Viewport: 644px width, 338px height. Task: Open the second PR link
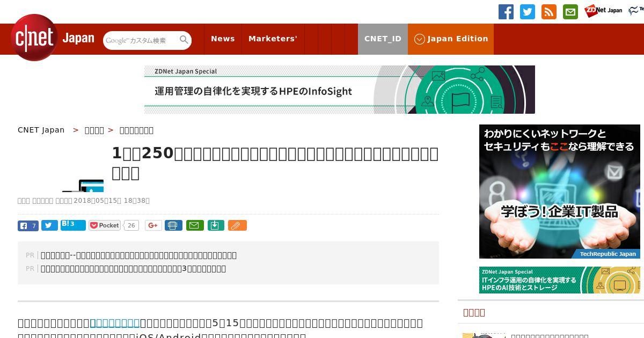(x=133, y=269)
